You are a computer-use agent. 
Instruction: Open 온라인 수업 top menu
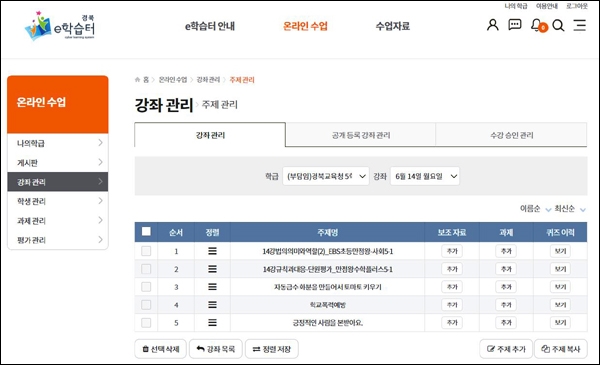(x=305, y=26)
